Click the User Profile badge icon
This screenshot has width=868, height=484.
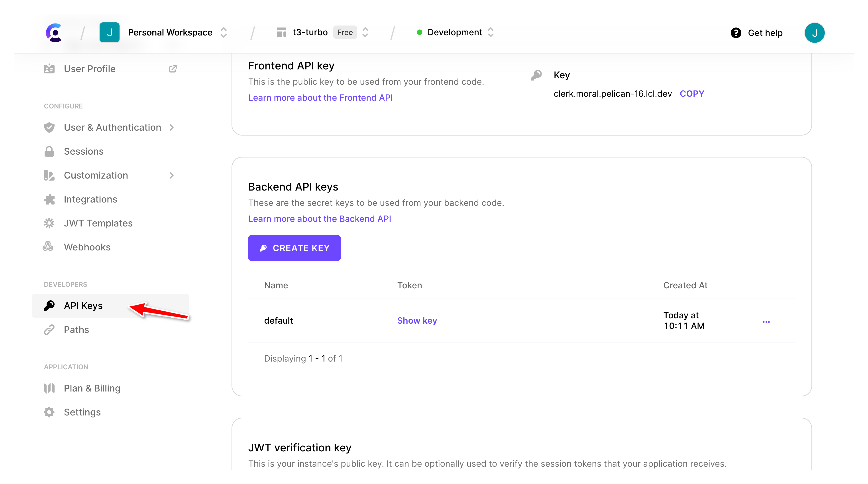pyautogui.click(x=49, y=69)
